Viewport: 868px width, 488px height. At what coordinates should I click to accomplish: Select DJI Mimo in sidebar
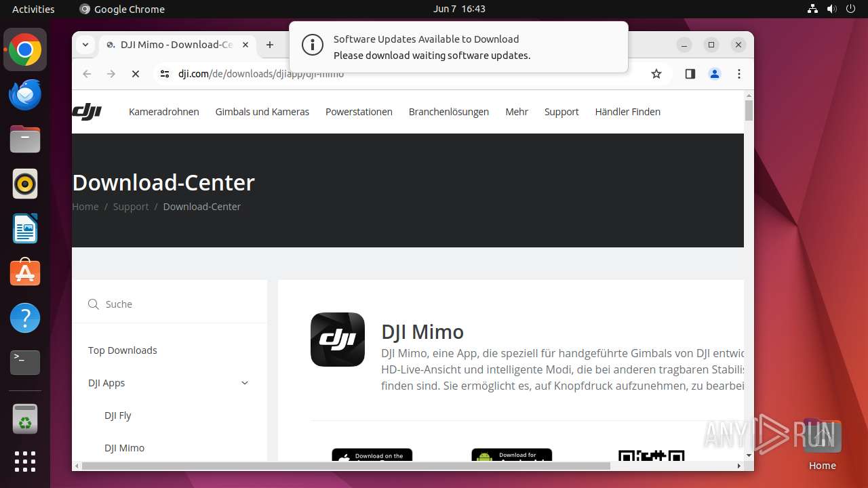click(x=125, y=448)
